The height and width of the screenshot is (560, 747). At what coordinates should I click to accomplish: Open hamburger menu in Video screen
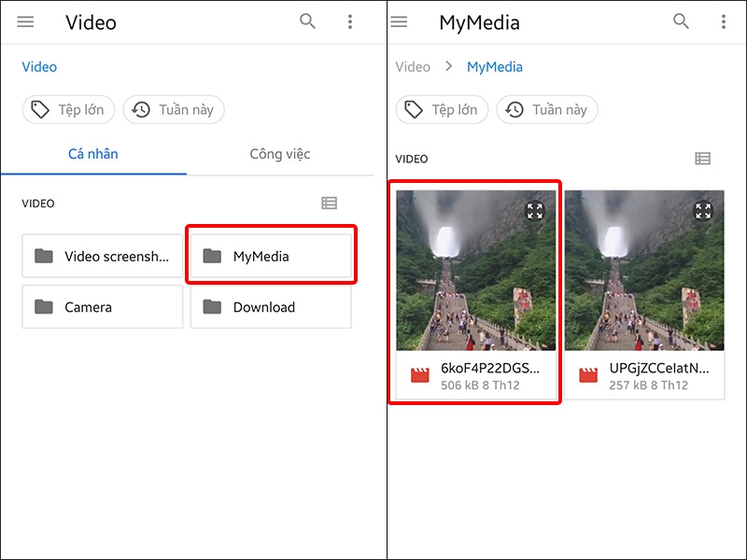pyautogui.click(x=25, y=21)
